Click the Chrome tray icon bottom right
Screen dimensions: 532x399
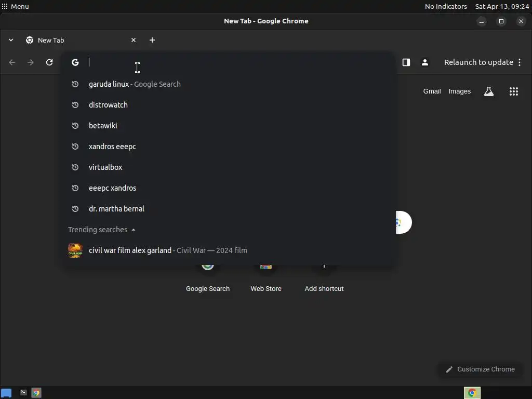tap(472, 393)
